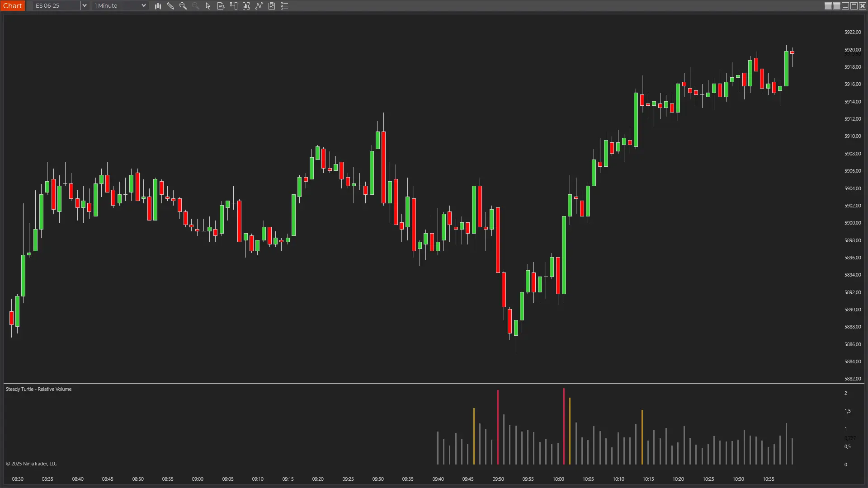The image size is (868, 488).
Task: Click the 10:35 time axis label
Action: [x=769, y=479]
